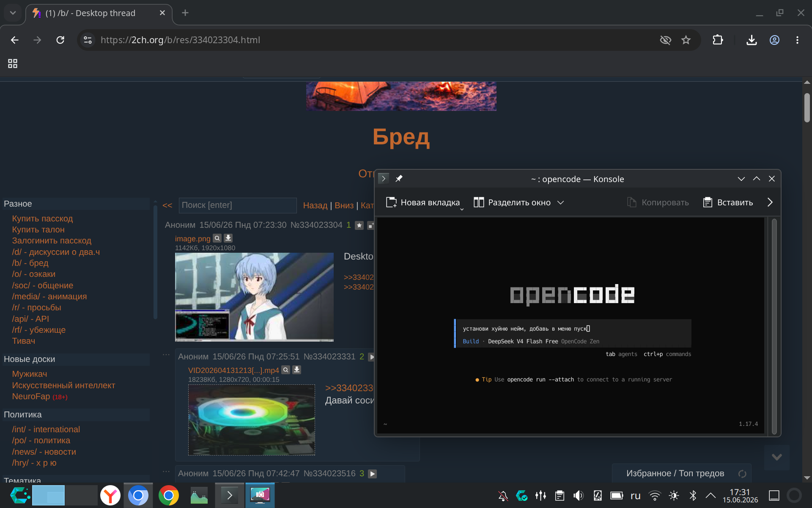The width and height of the screenshot is (812, 508).
Task: Bookmark this page with the star
Action: (686, 40)
